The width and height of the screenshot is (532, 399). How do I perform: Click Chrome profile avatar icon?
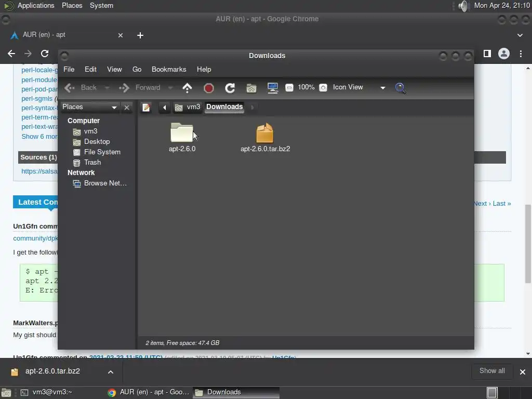point(504,54)
